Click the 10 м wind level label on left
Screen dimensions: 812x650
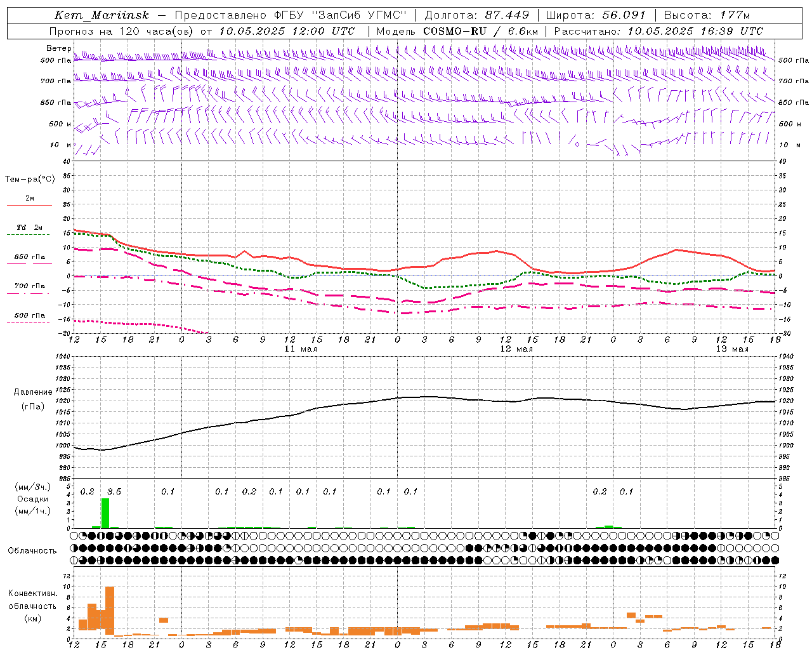click(x=60, y=145)
